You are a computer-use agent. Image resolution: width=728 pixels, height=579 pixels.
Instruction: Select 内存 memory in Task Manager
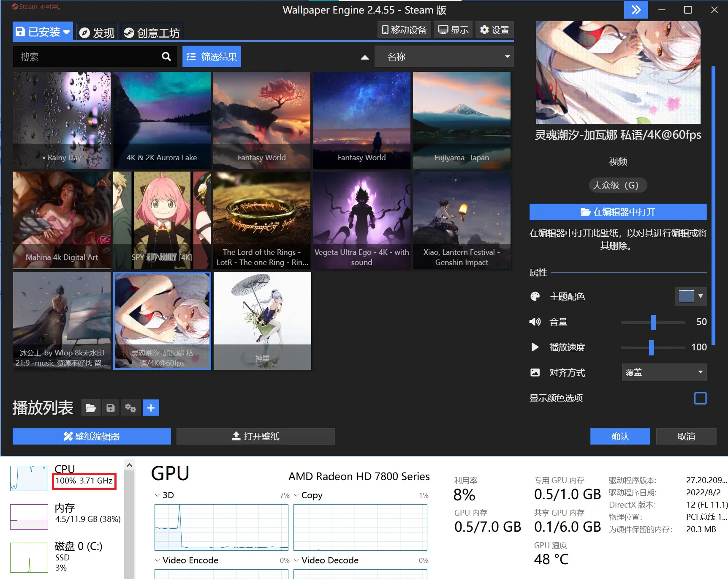[x=66, y=516]
